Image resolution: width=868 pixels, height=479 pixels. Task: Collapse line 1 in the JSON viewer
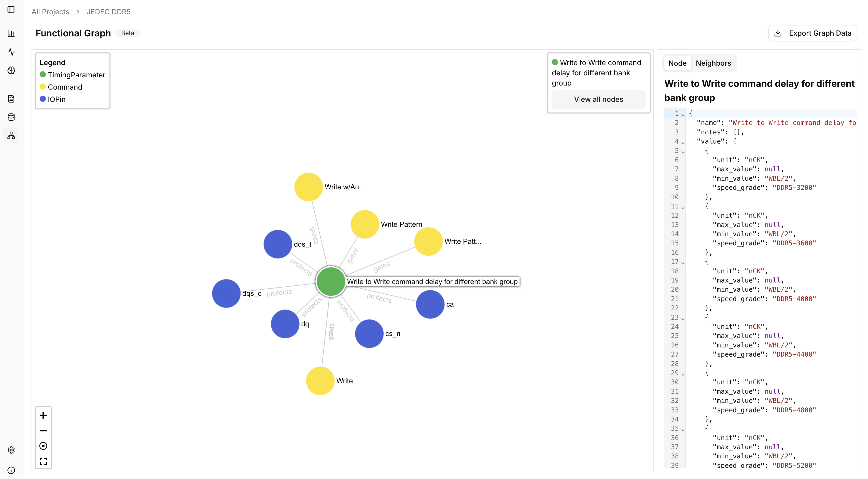click(x=683, y=115)
